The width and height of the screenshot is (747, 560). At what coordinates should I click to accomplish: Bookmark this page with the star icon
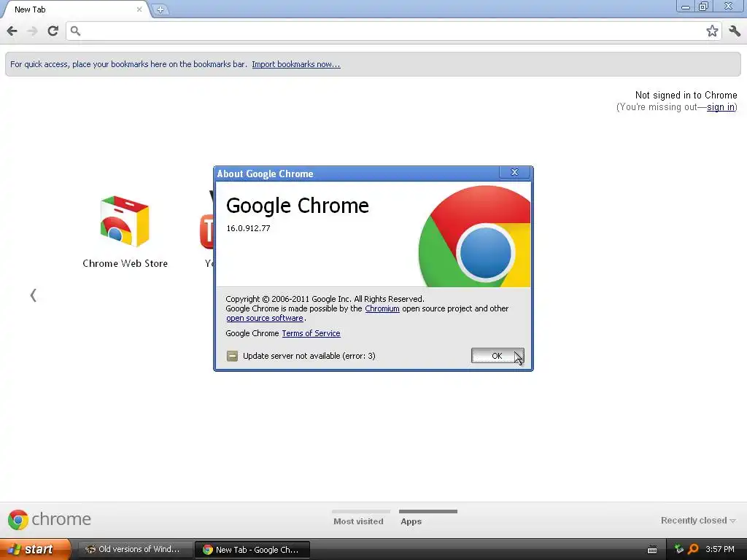point(712,31)
